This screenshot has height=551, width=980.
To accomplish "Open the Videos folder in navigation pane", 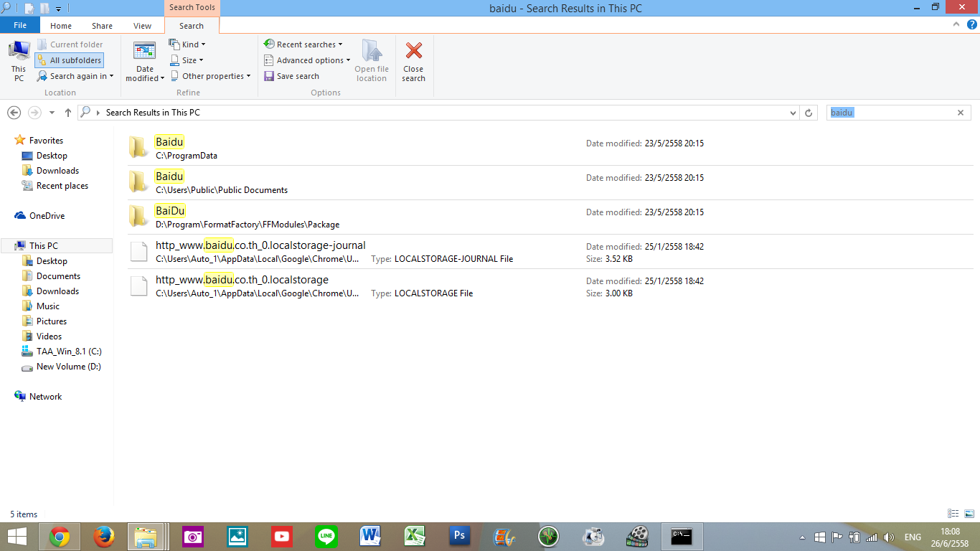I will pos(49,336).
